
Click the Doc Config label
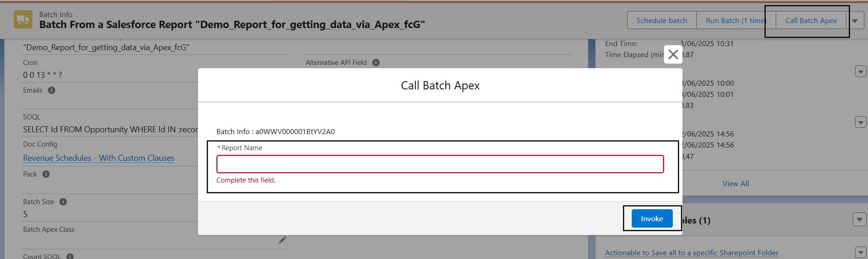40,144
